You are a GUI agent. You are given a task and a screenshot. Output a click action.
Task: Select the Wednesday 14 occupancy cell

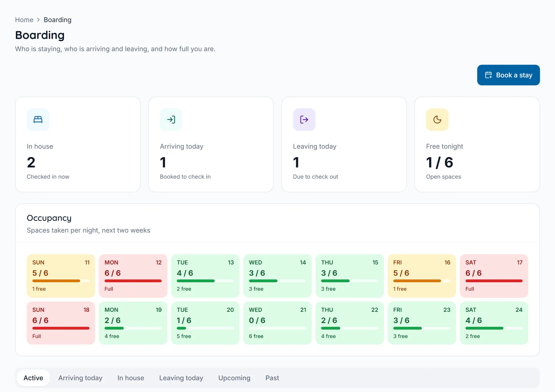(277, 276)
